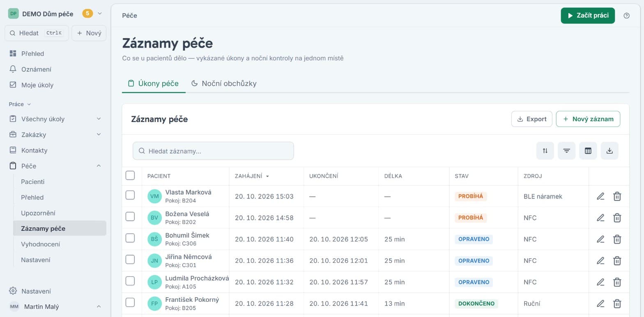The image size is (644, 317).
Task: Open the column visibility icon button
Action: point(588,151)
